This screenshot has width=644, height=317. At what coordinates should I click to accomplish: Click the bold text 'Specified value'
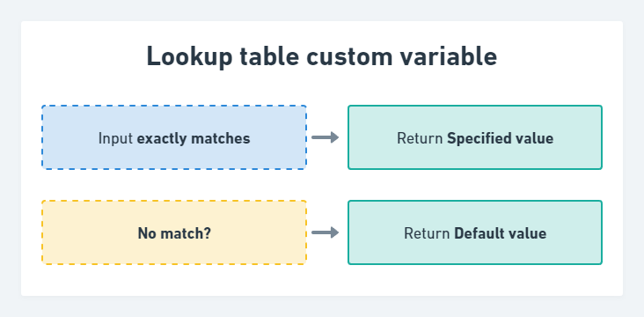click(501, 138)
